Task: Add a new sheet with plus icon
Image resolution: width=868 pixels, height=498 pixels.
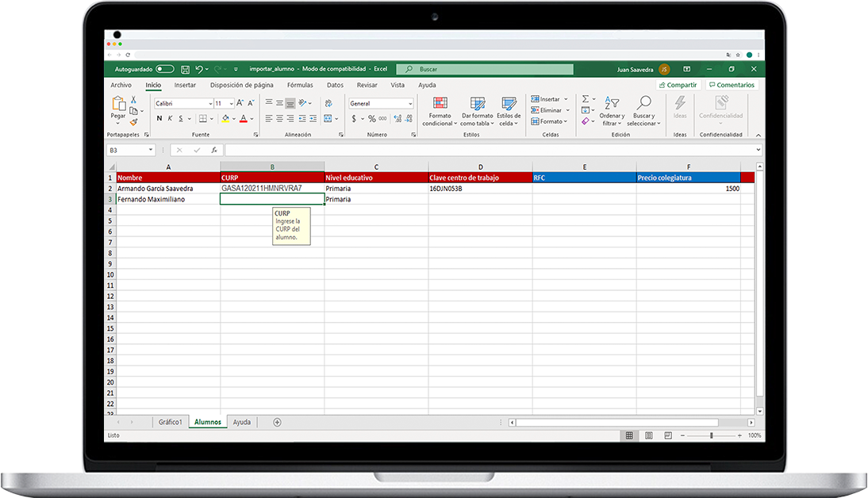Action: tap(277, 422)
